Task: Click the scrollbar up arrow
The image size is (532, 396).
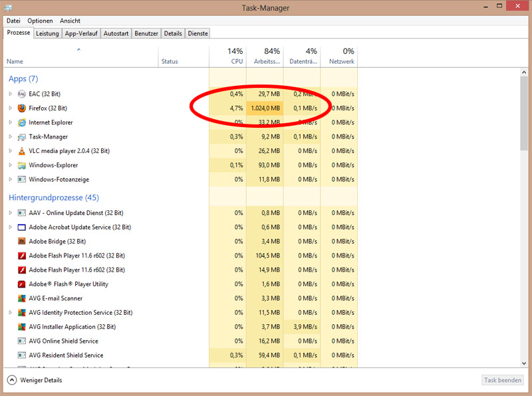Action: pos(524,73)
